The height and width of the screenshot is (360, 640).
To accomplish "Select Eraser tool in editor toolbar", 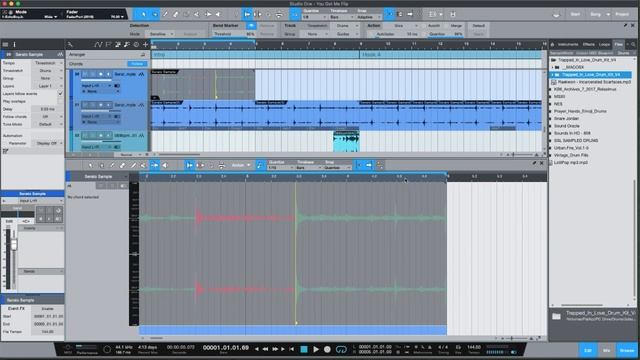I will click(122, 165).
